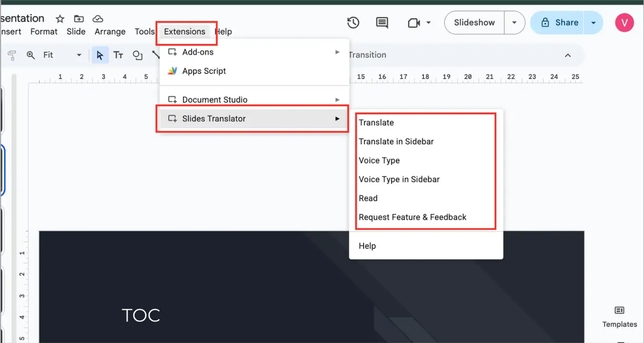Choose Voice Type in Sidebar

[426, 179]
